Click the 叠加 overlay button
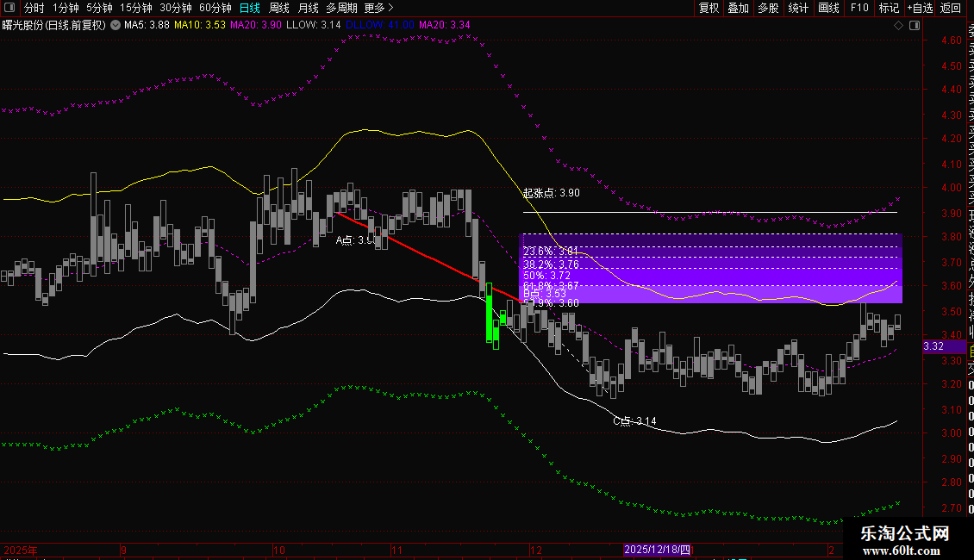 click(739, 8)
